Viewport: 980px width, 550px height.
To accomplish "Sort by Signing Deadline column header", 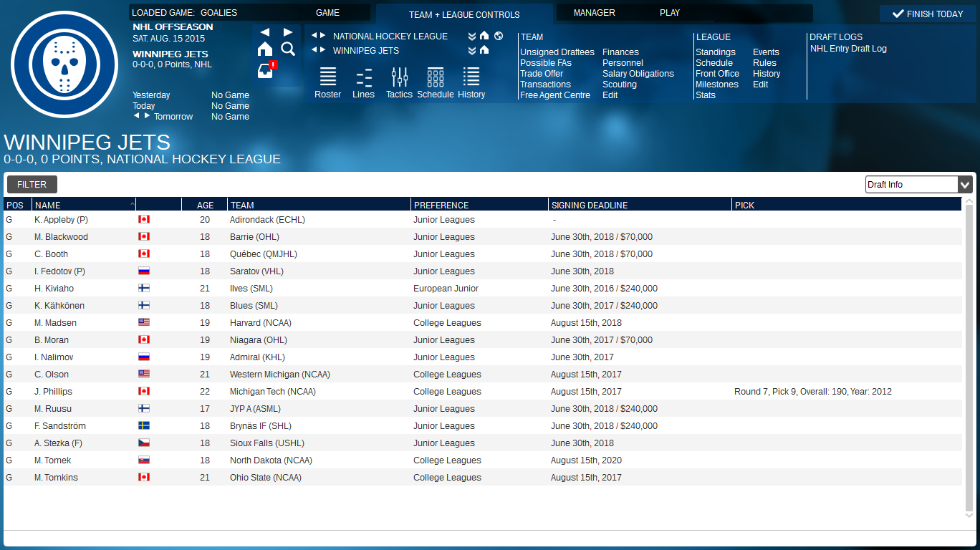I will [640, 205].
